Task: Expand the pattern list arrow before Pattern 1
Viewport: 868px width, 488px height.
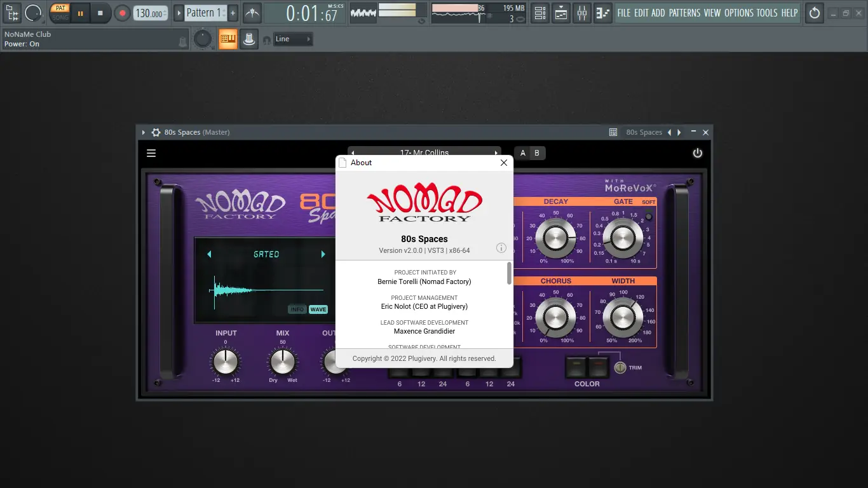Action: [x=179, y=13]
